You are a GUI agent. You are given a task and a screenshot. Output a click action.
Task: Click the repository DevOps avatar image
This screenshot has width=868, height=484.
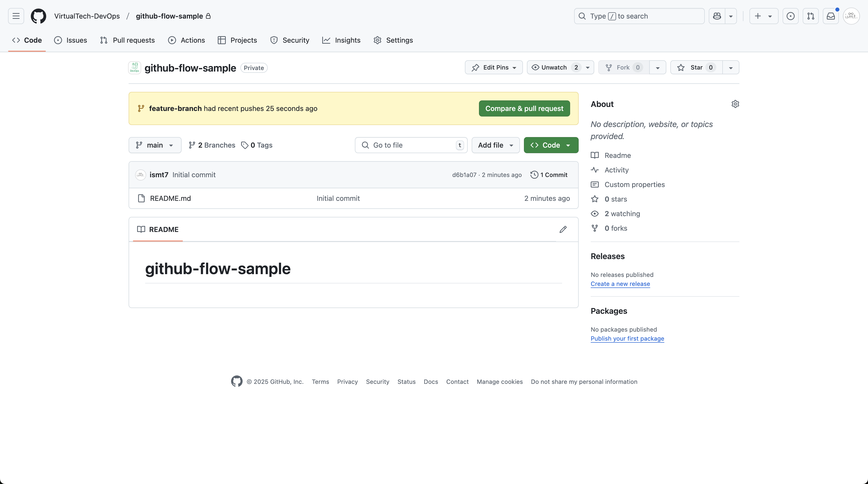pyautogui.click(x=135, y=68)
